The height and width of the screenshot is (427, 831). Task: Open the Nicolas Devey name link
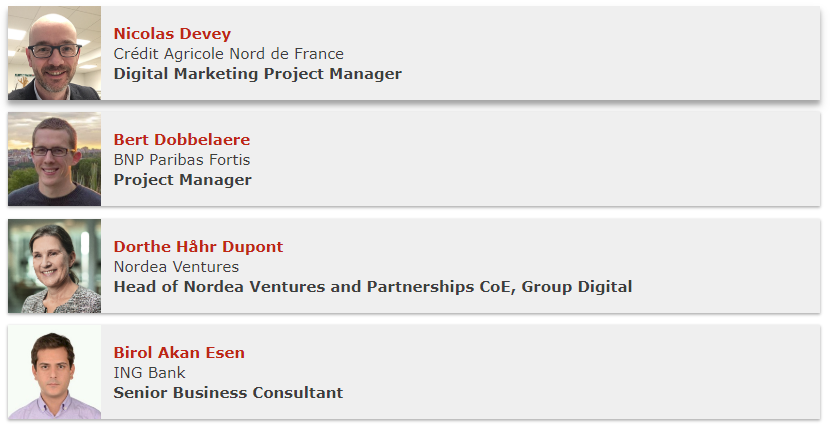pos(172,33)
